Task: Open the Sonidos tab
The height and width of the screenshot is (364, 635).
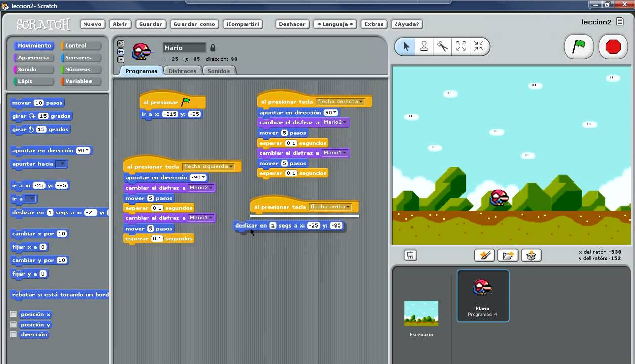Action: (x=218, y=71)
